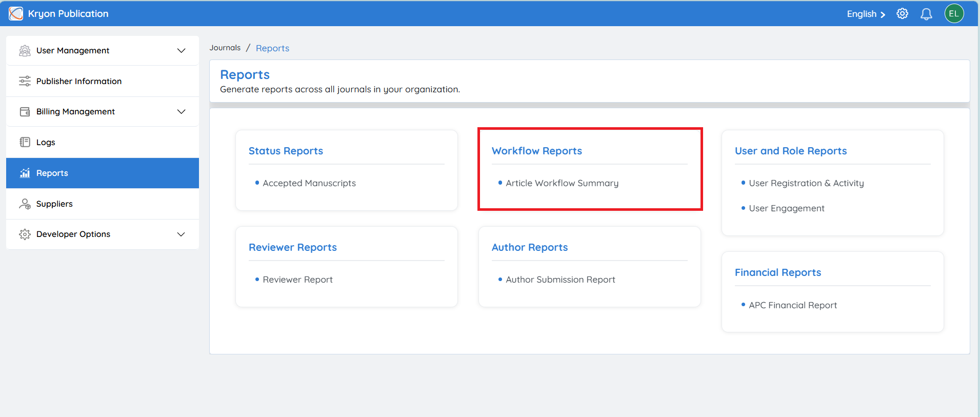This screenshot has width=980, height=417.
Task: Click the Publisher Information sliders icon
Action: 25,81
